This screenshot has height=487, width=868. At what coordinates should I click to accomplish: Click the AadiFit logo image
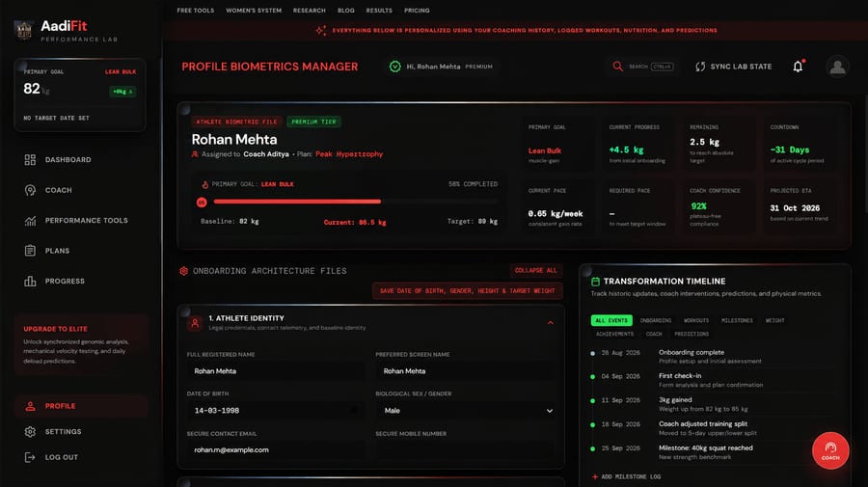coord(23,30)
